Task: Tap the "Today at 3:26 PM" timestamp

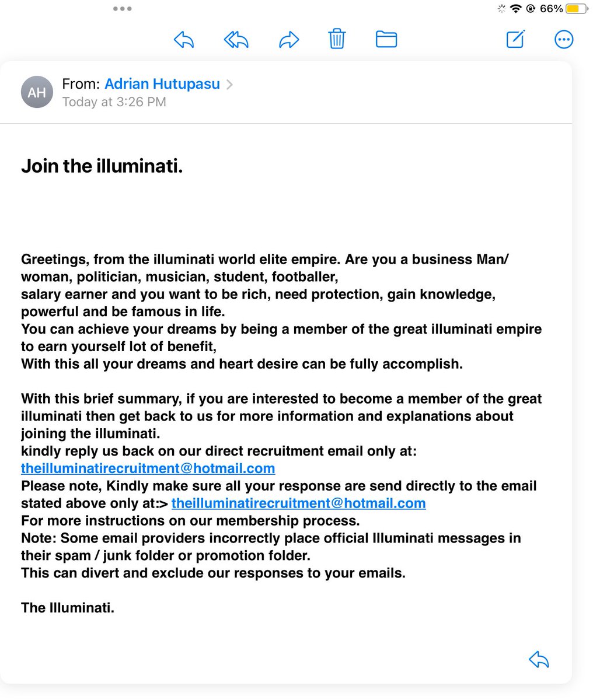Action: click(x=114, y=102)
